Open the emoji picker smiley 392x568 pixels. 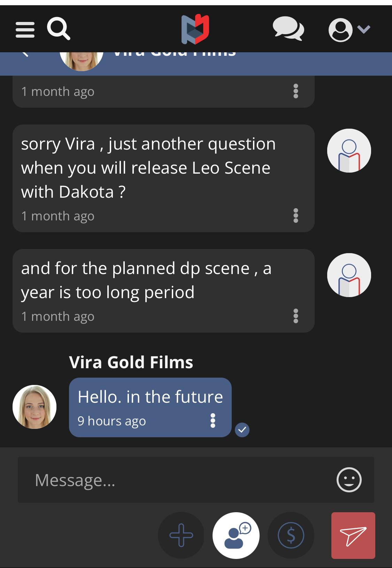pos(349,480)
